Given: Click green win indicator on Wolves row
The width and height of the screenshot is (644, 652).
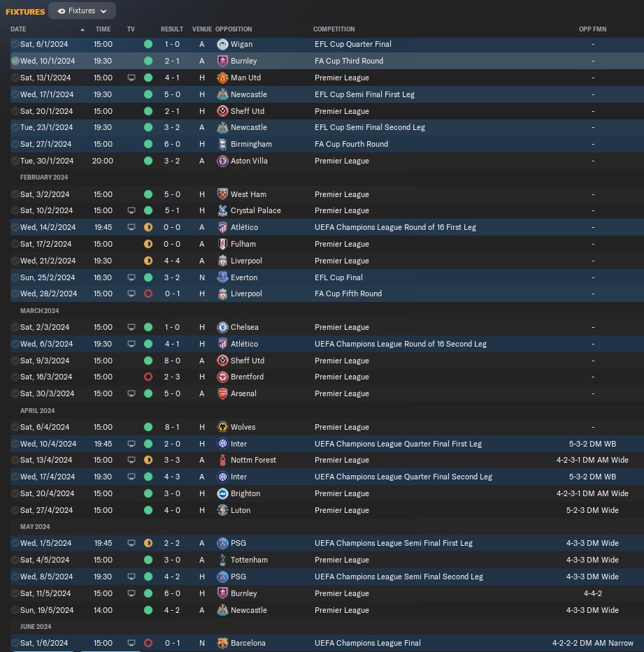Looking at the screenshot, I should (148, 427).
